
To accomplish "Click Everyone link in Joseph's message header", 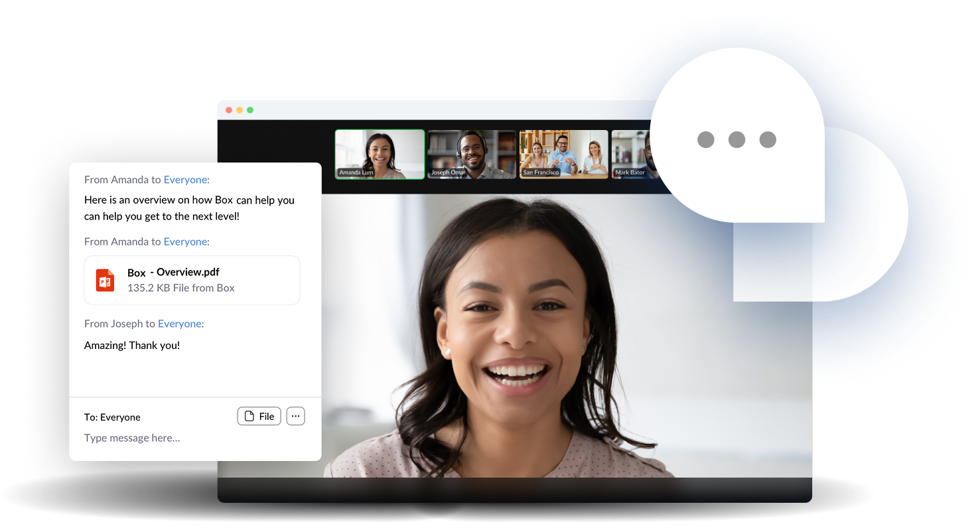I will (180, 324).
